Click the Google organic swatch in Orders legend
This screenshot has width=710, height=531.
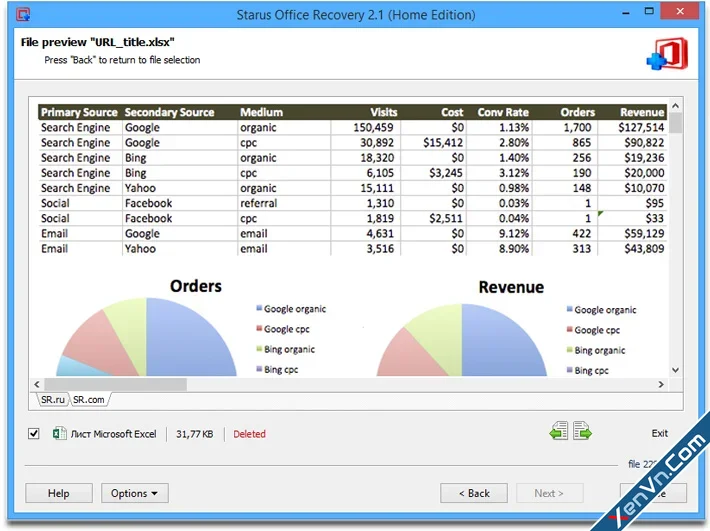(259, 308)
